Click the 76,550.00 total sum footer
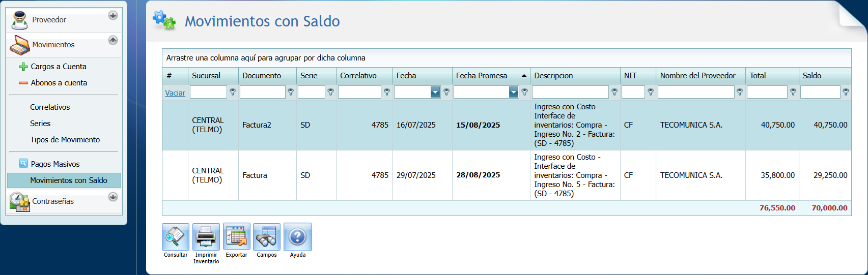The width and height of the screenshot is (868, 275). [x=777, y=208]
